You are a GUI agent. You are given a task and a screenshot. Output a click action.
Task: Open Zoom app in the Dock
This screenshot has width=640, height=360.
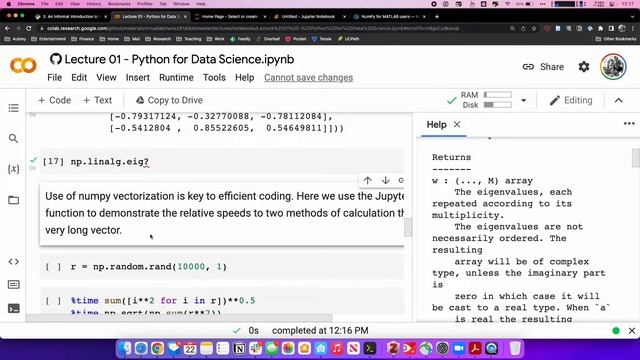point(459,348)
